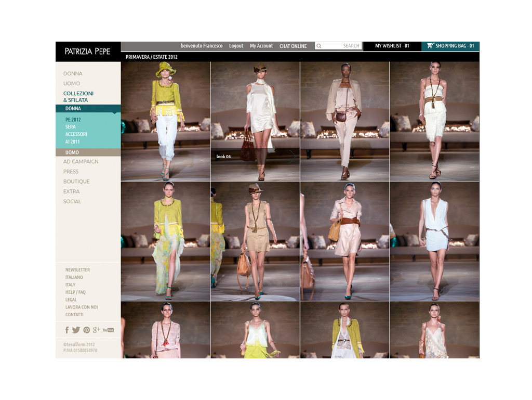Collapse the DONNA collections submenu
Image resolution: width=532 pixels, height=400 pixels.
pyautogui.click(x=88, y=109)
